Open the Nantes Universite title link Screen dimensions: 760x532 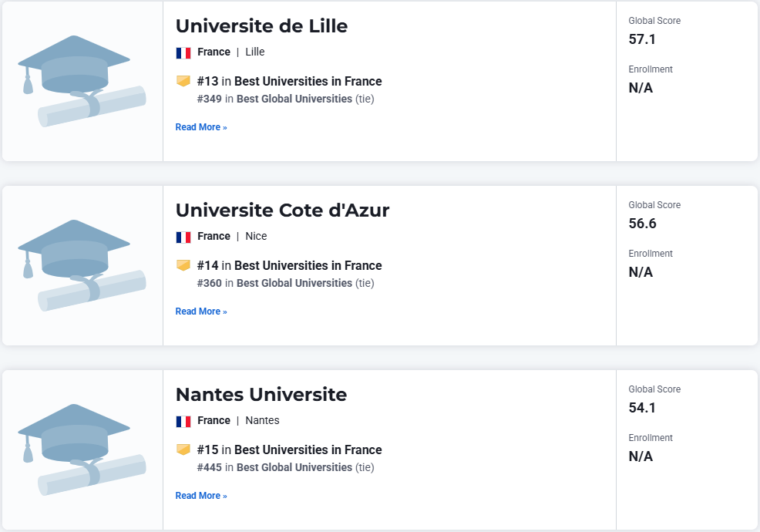tap(261, 395)
